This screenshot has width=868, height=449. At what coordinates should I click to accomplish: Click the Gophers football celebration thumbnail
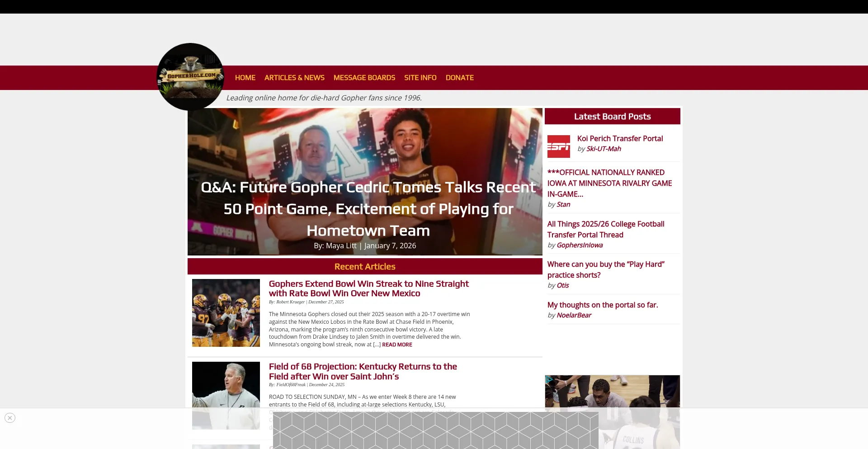tap(226, 312)
